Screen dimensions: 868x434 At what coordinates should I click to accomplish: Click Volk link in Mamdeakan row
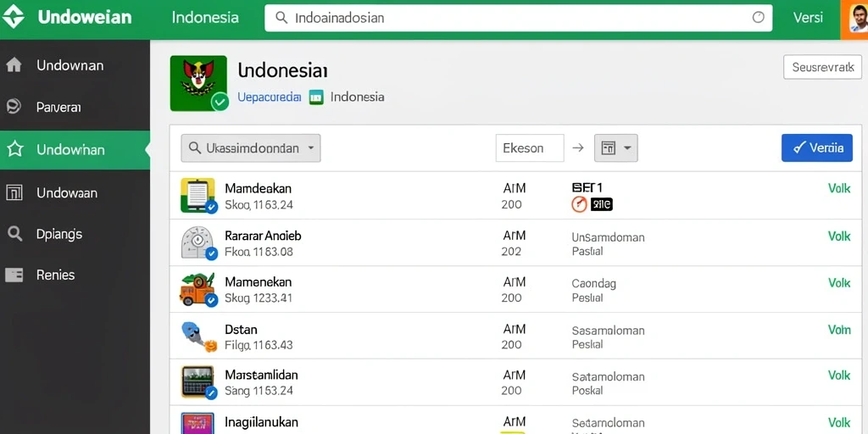tap(839, 188)
